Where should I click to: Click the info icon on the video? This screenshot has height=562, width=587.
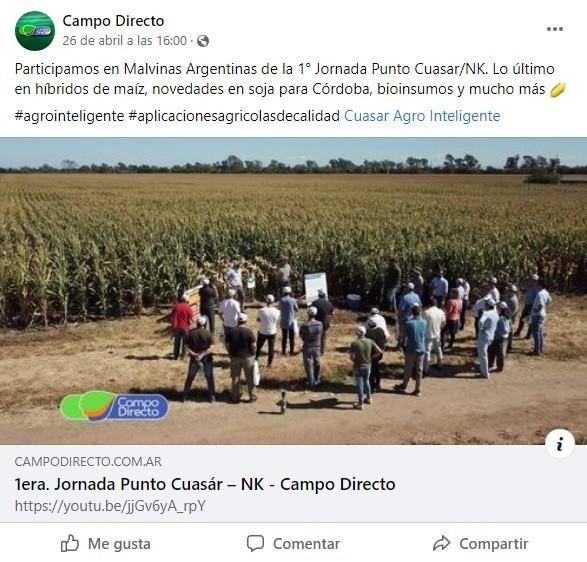tap(560, 444)
